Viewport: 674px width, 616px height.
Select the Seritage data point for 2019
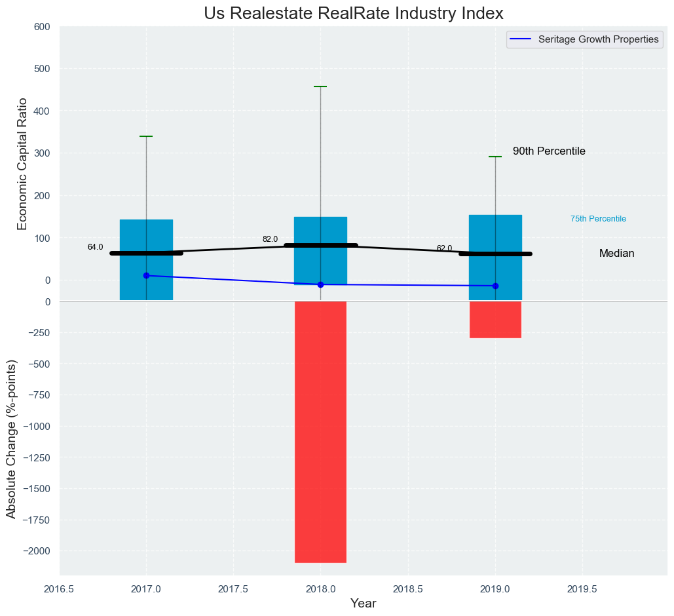[495, 286]
